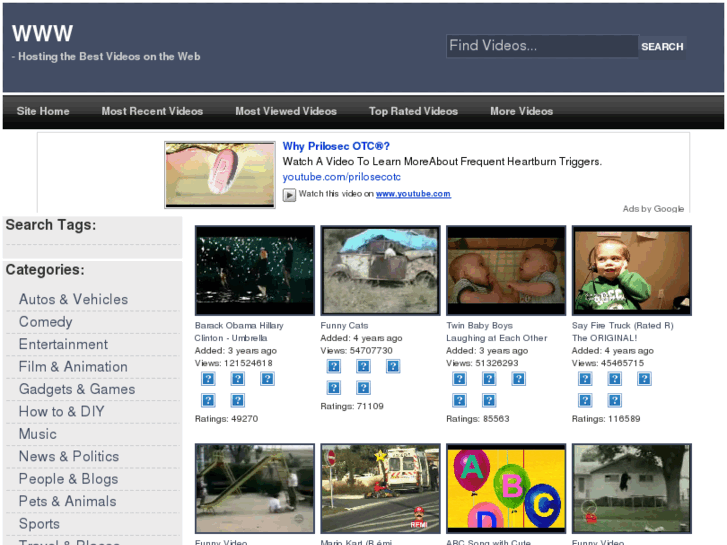Click Twin Baby Boys Laughing title
727x545 pixels.
(x=497, y=332)
